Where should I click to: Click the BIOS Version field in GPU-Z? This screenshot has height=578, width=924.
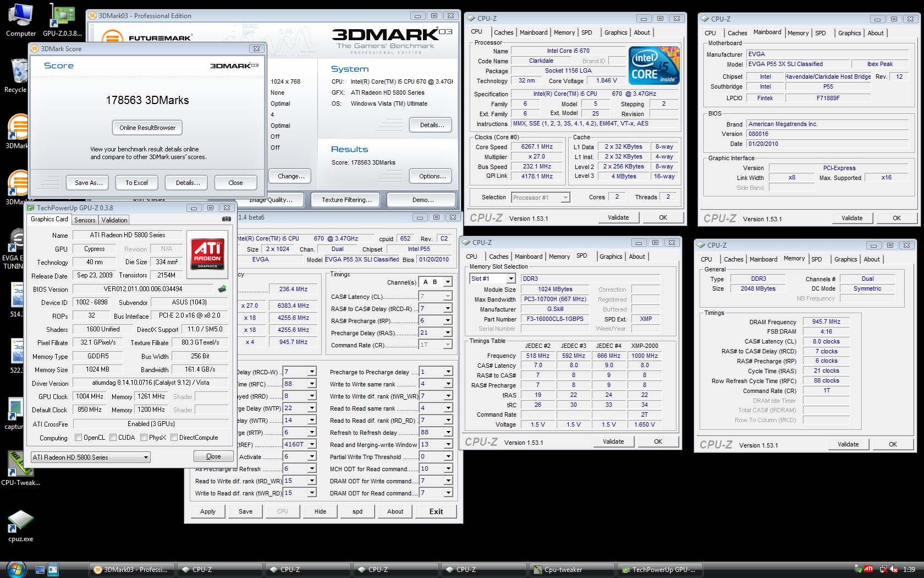(x=143, y=289)
